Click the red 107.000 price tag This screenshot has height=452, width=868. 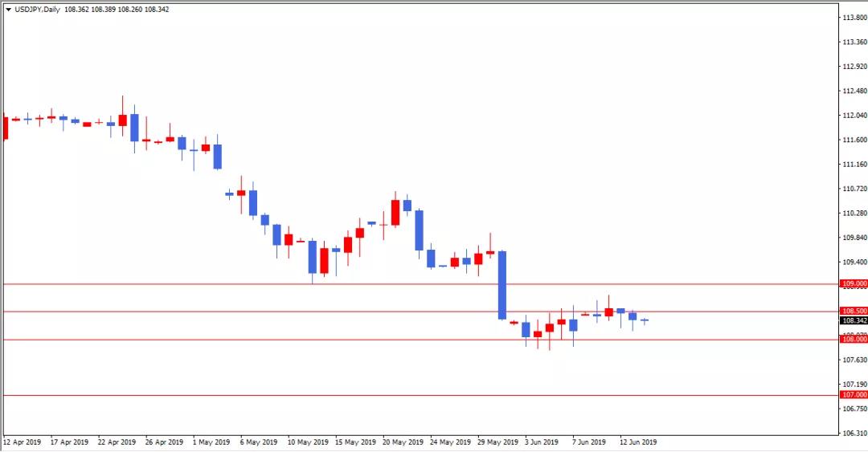click(x=853, y=395)
